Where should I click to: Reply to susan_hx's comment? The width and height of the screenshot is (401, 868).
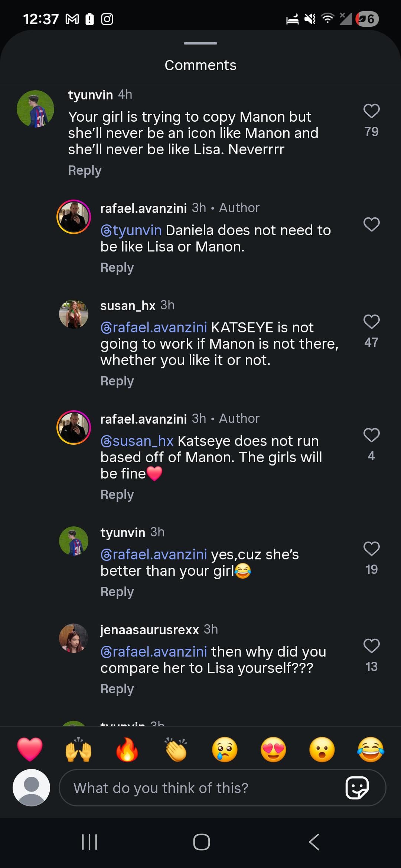(x=117, y=381)
